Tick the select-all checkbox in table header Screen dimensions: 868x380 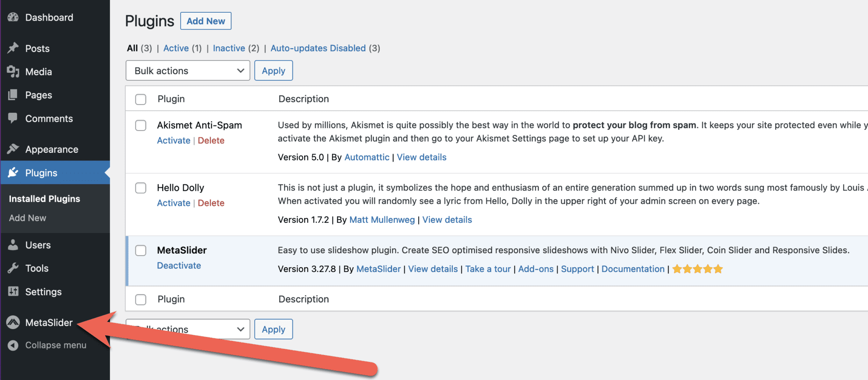pos(141,99)
